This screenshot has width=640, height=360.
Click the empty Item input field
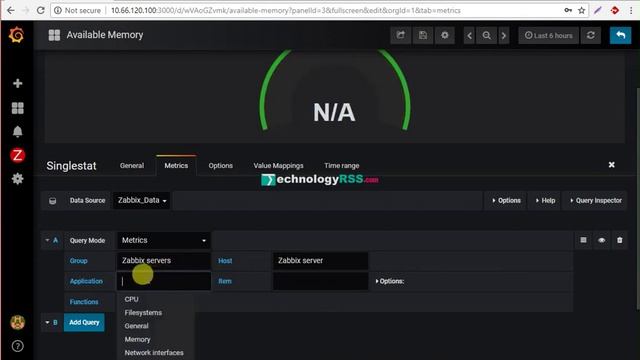pyautogui.click(x=320, y=281)
